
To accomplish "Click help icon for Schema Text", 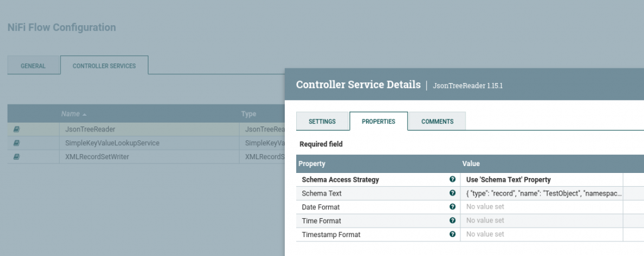I will [x=452, y=193].
